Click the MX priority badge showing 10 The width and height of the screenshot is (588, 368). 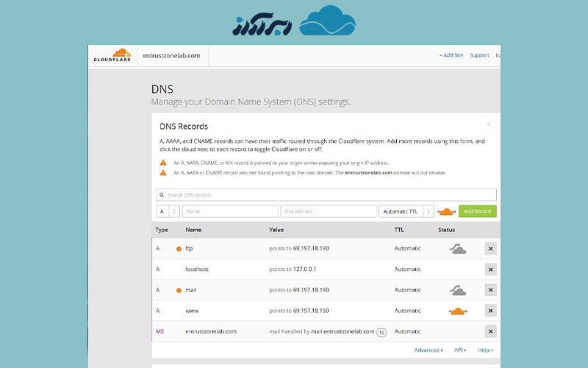381,332
